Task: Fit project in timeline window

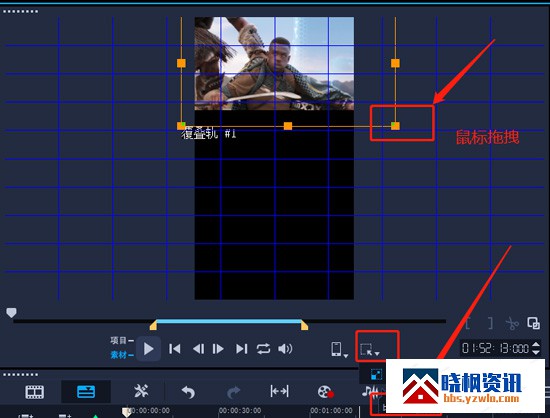Action: (x=279, y=391)
